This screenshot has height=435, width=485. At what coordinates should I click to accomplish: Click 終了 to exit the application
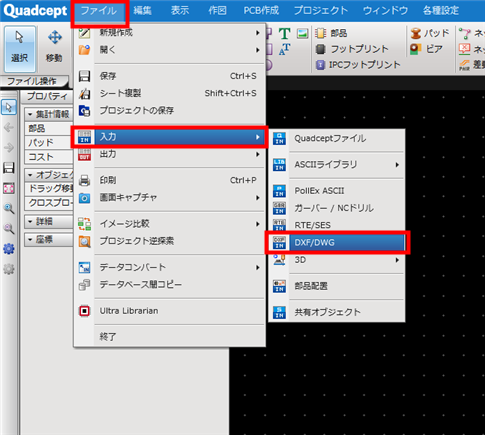[x=108, y=337]
